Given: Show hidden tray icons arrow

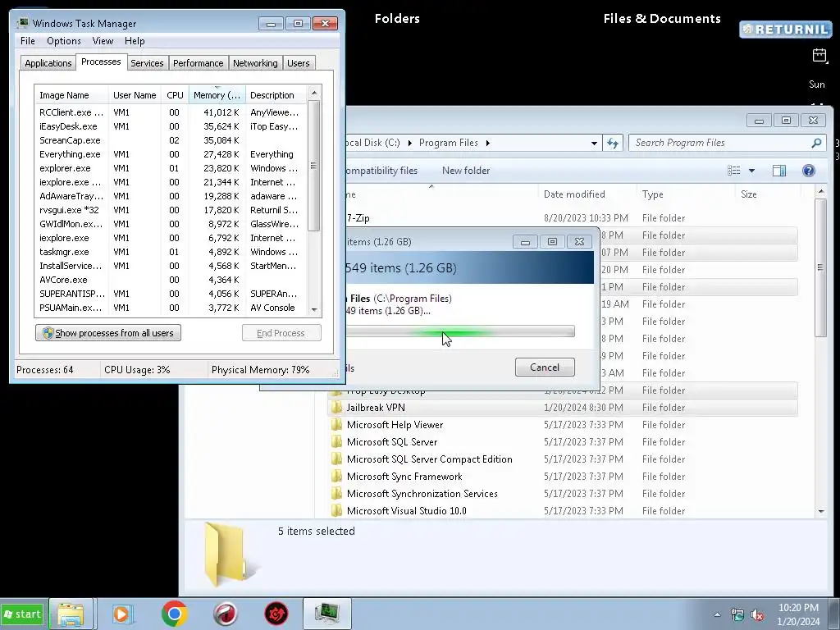Looking at the screenshot, I should pyautogui.click(x=717, y=614).
